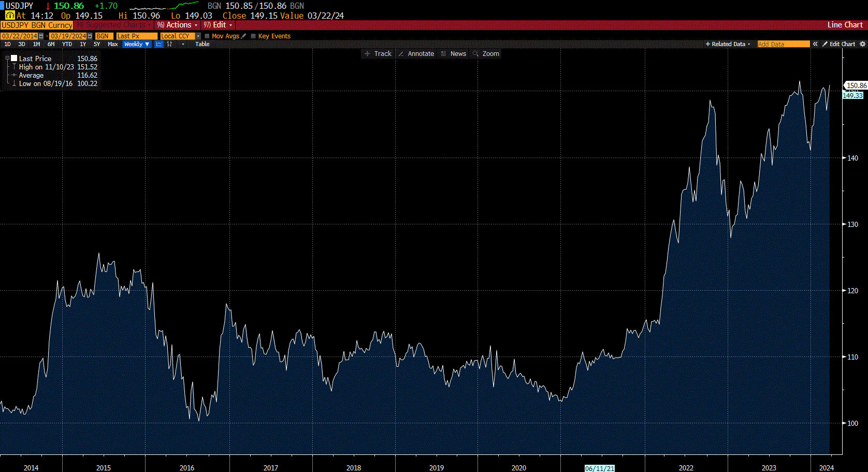Open the Edit menu
This screenshot has height=472, width=868.
[218, 25]
